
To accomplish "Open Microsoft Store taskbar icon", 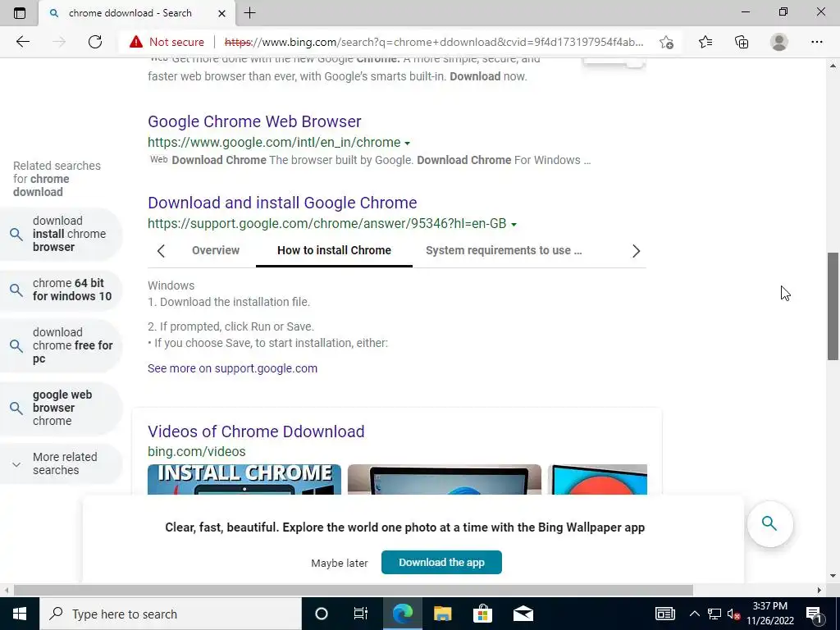I will pos(482,614).
